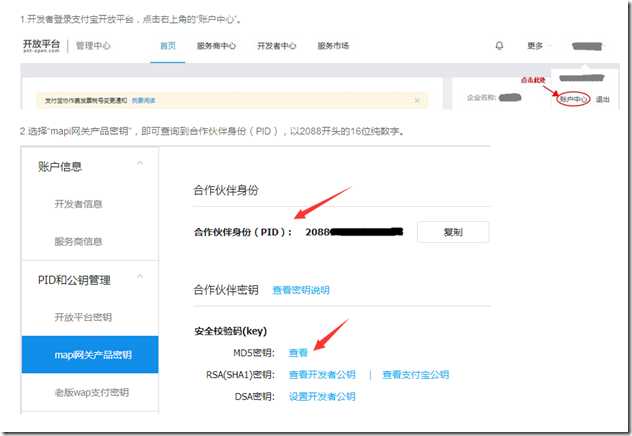The width and height of the screenshot is (632, 436).
Task: Select 开发者信息 in sidebar
Action: tap(78, 204)
